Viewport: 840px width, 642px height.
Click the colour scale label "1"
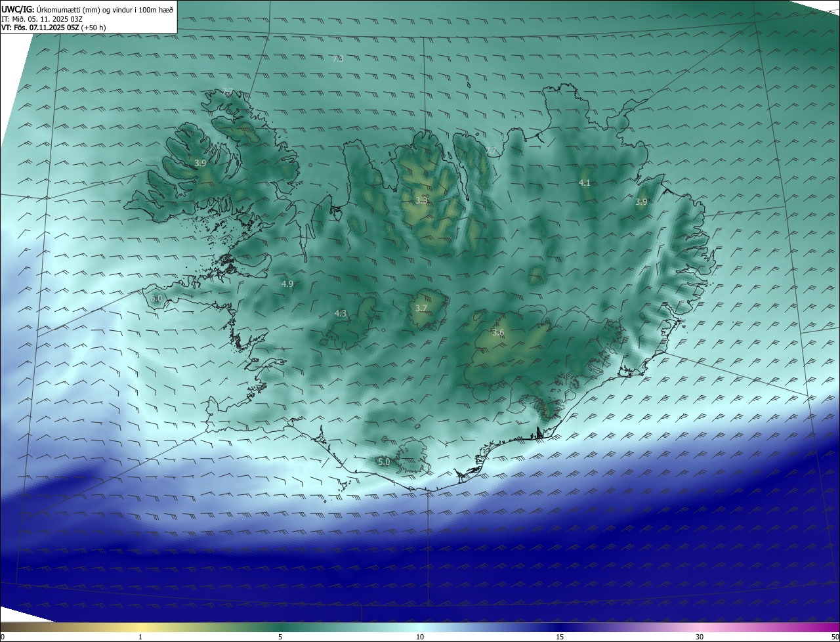pyautogui.click(x=141, y=637)
